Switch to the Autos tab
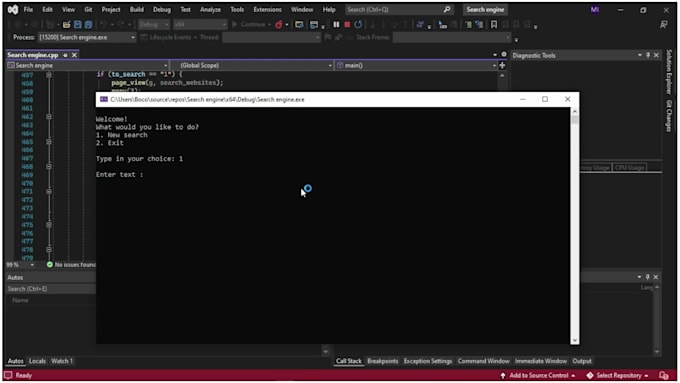Viewport: 680px width, 383px height. coord(16,361)
